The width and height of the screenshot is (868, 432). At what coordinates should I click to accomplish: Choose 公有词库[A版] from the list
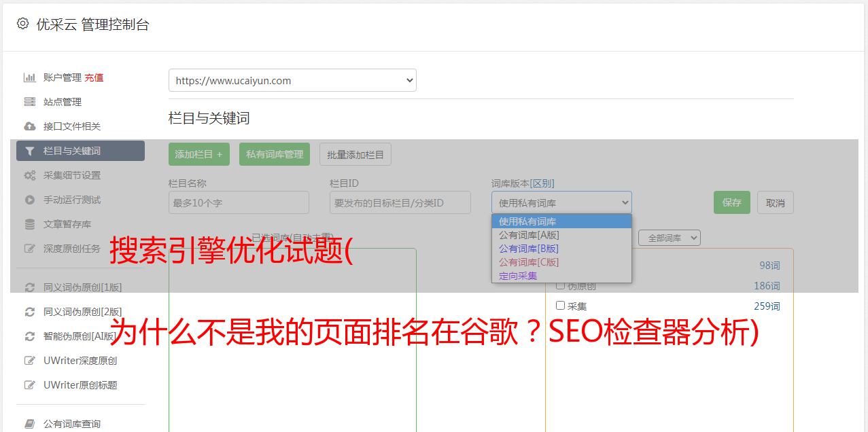click(x=561, y=235)
